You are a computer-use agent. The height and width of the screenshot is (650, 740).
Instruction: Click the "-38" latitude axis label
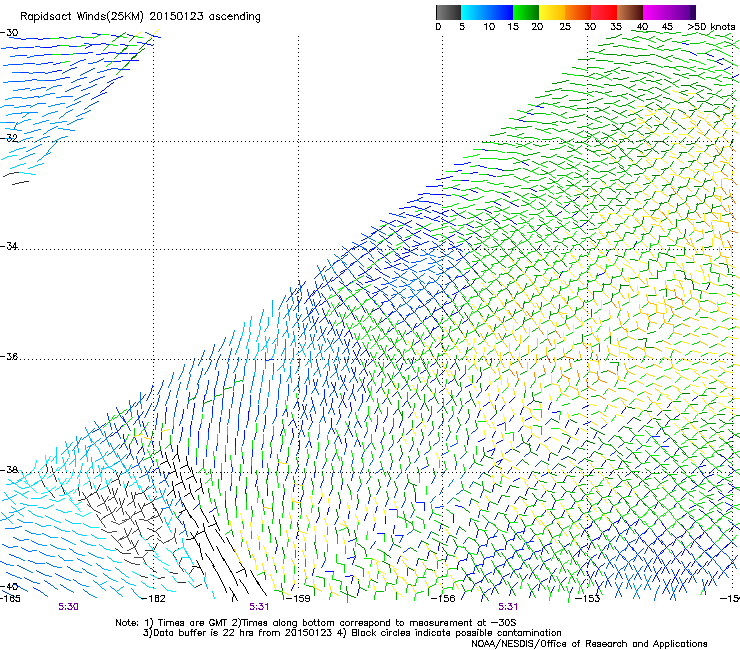(9, 470)
